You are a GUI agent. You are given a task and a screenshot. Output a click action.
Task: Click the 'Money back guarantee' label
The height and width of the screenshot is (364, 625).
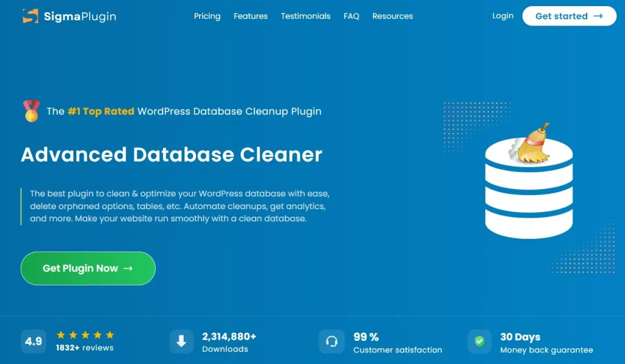coord(546,350)
